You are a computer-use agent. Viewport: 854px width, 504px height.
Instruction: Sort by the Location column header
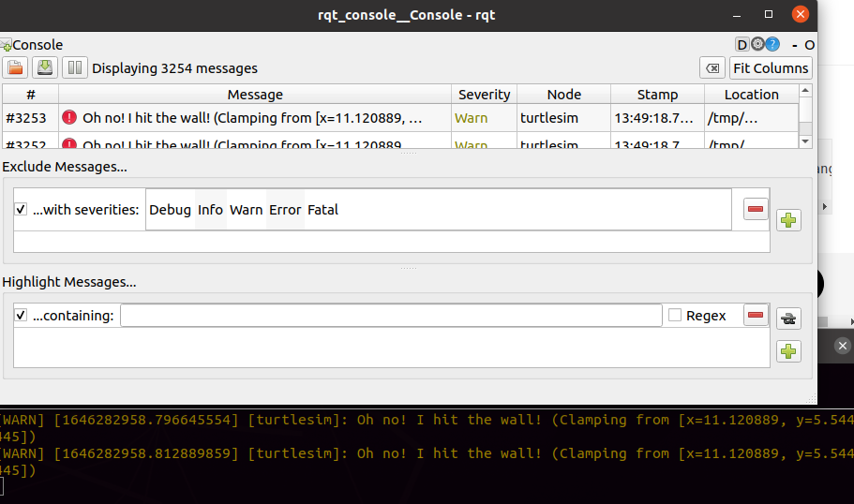(751, 95)
